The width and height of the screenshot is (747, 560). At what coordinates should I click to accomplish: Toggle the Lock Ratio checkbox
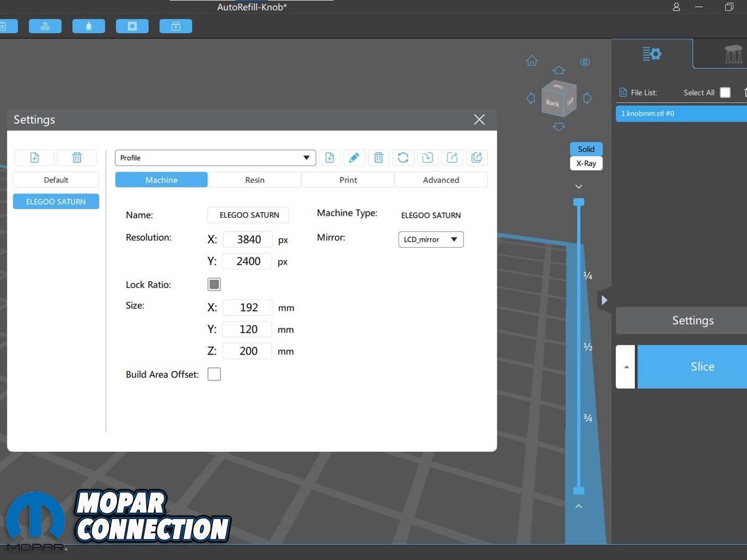214,284
